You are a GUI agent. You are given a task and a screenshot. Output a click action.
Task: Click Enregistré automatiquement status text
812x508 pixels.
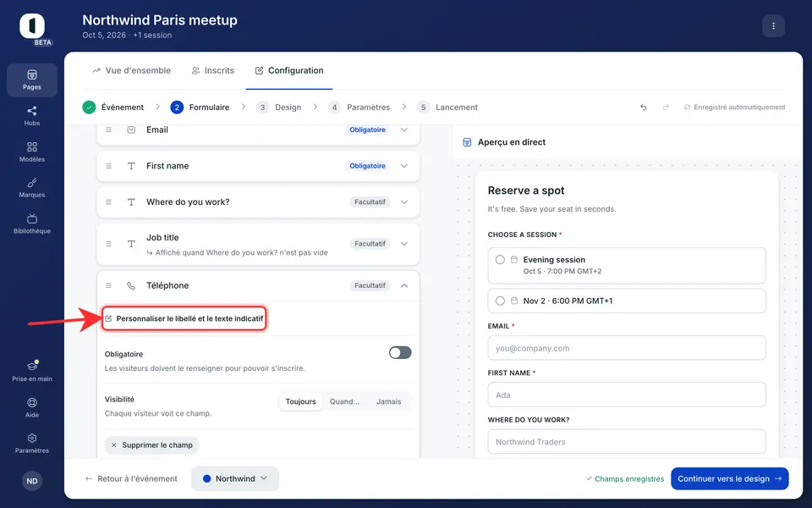(734, 108)
